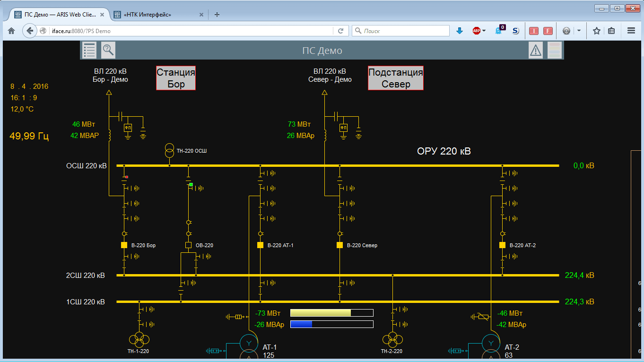The image size is (644, 362).
Task: Open the Adblock Plus dropdown arrow
Action: click(x=484, y=31)
